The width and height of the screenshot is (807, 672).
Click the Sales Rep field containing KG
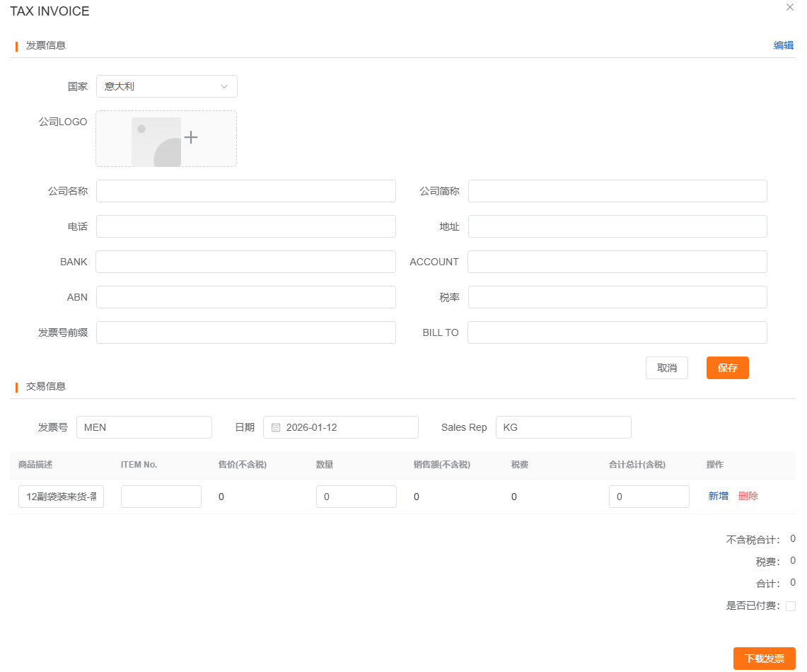tap(563, 427)
